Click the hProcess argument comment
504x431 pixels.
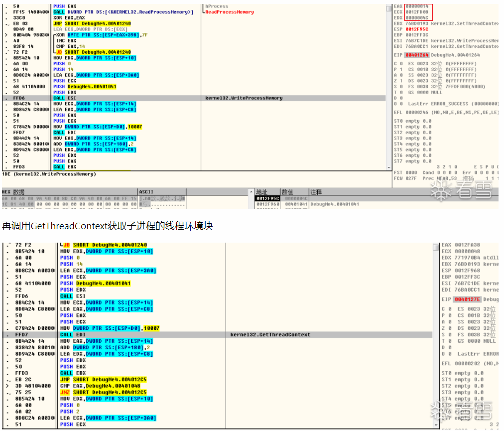pos(217,6)
